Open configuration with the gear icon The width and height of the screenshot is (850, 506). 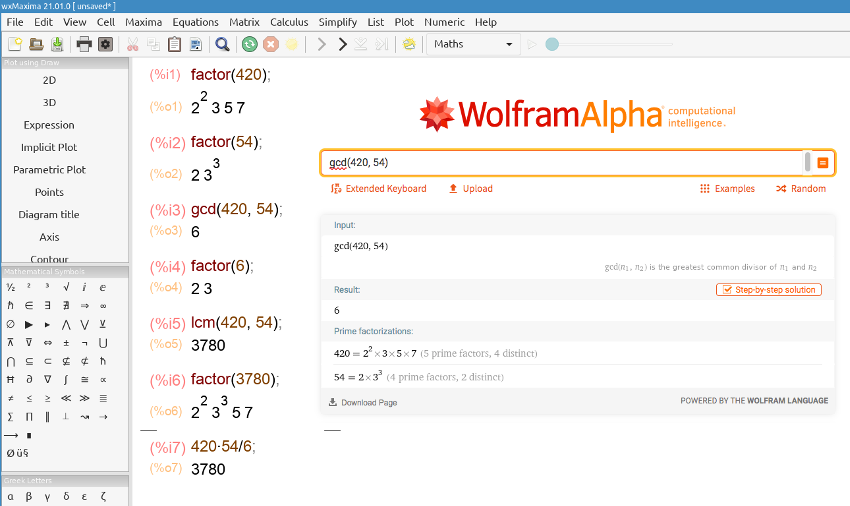point(105,44)
